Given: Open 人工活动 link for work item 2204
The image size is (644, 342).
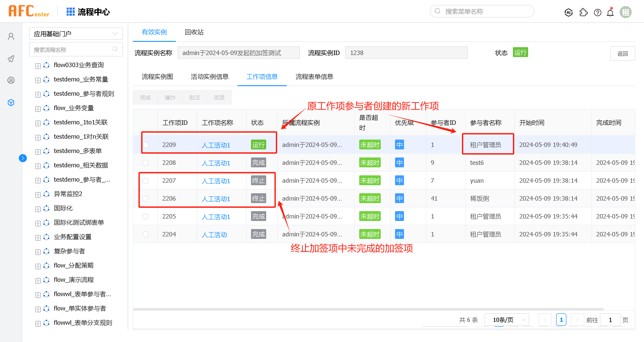Looking at the screenshot, I should (214, 234).
